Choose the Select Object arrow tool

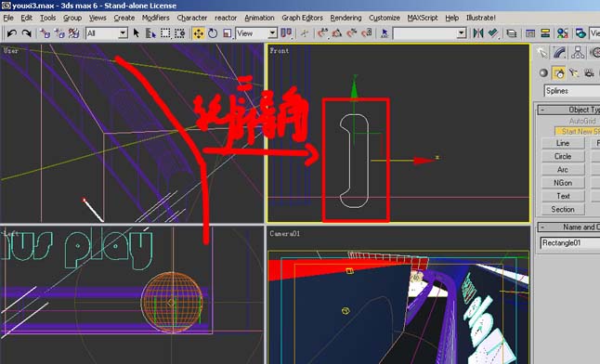pyautogui.click(x=137, y=33)
